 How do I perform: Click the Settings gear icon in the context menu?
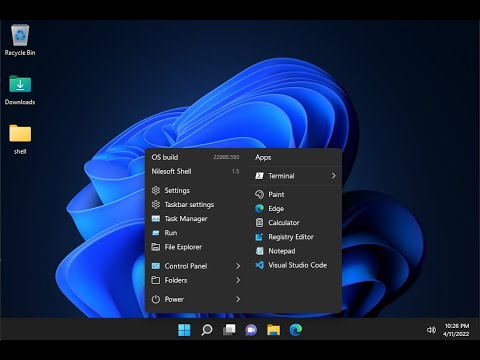pos(156,190)
